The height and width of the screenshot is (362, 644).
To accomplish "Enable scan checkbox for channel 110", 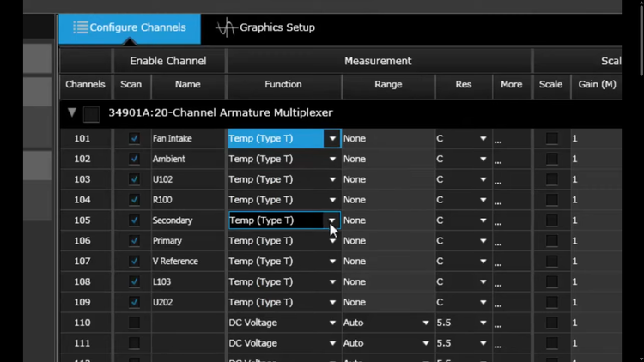I will point(134,323).
